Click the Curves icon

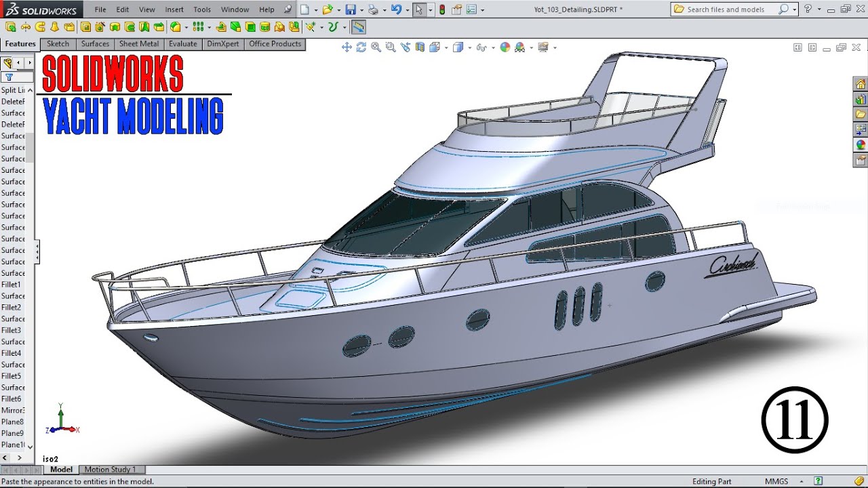point(334,27)
